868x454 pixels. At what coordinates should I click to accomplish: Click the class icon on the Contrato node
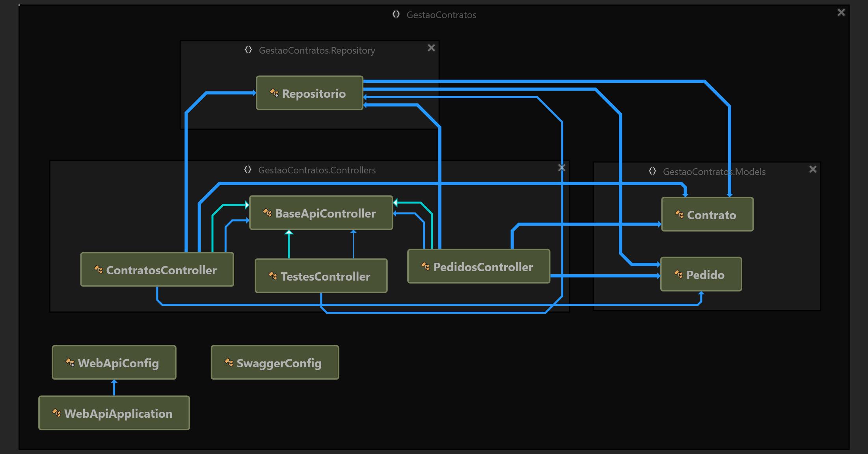[x=679, y=214]
